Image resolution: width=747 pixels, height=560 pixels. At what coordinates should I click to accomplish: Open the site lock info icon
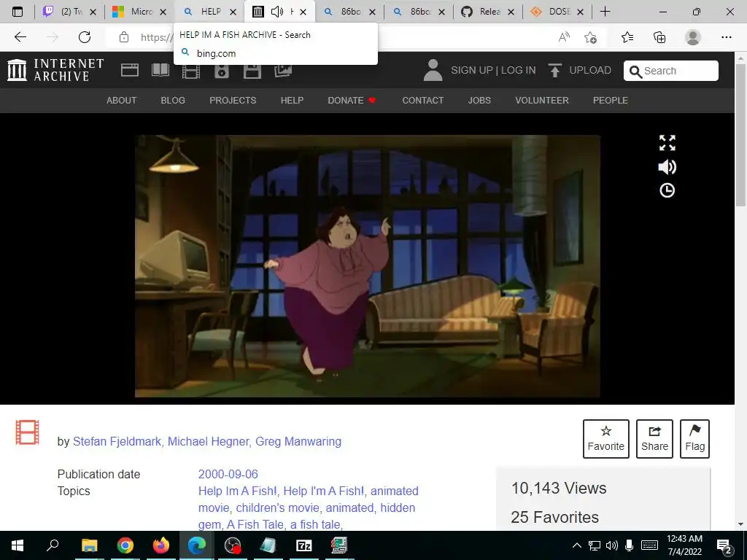tap(124, 37)
